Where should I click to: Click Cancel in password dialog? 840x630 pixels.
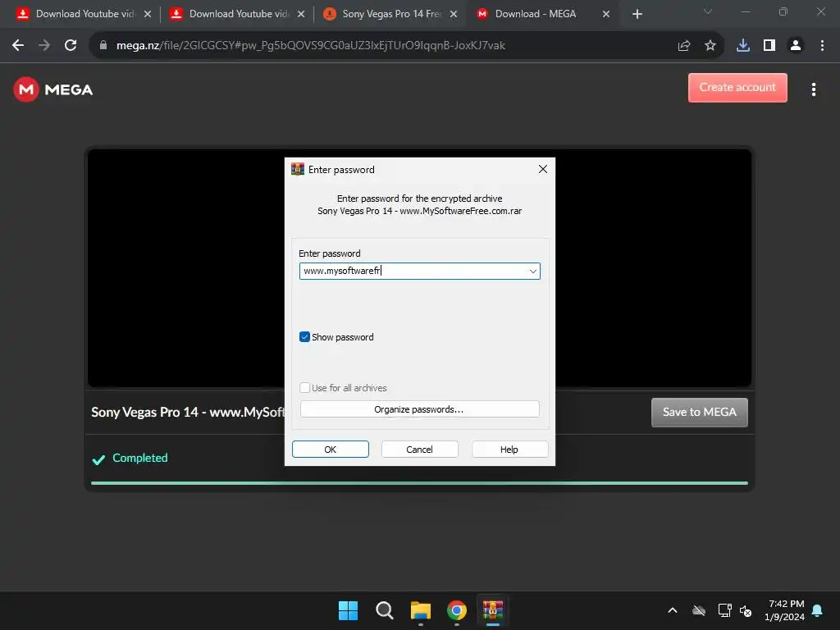(419, 450)
